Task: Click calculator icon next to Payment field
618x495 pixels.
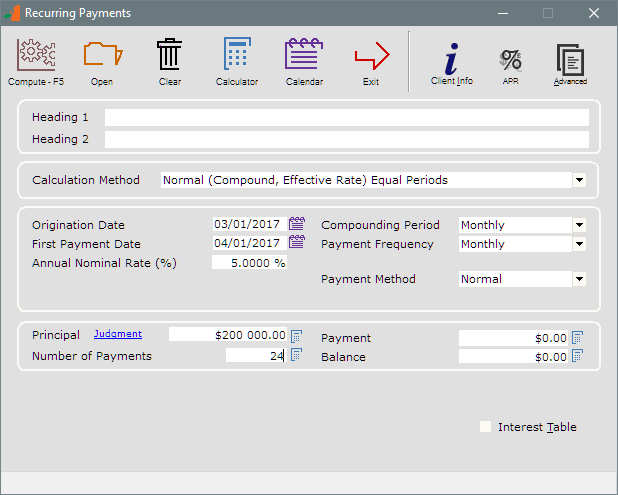Action: tap(577, 337)
